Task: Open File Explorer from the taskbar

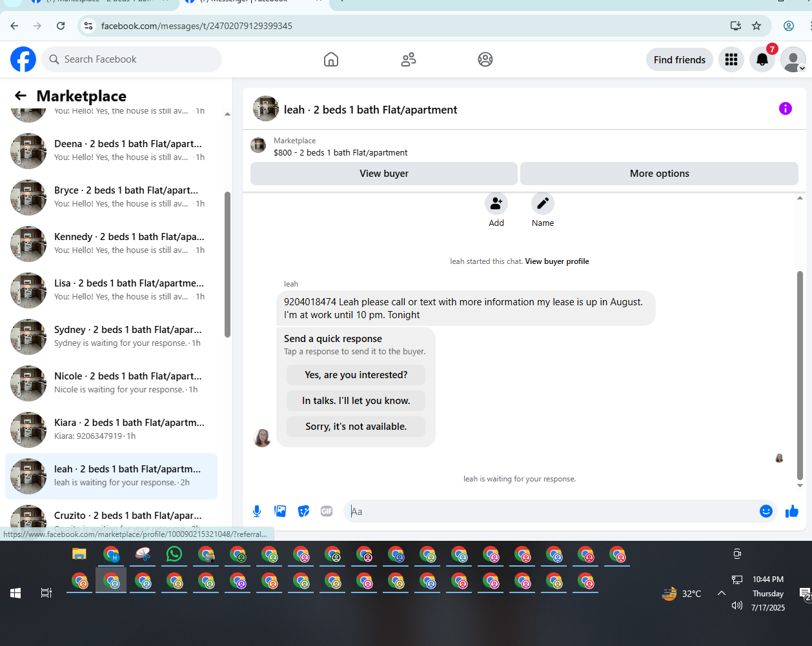Action: pyautogui.click(x=79, y=554)
